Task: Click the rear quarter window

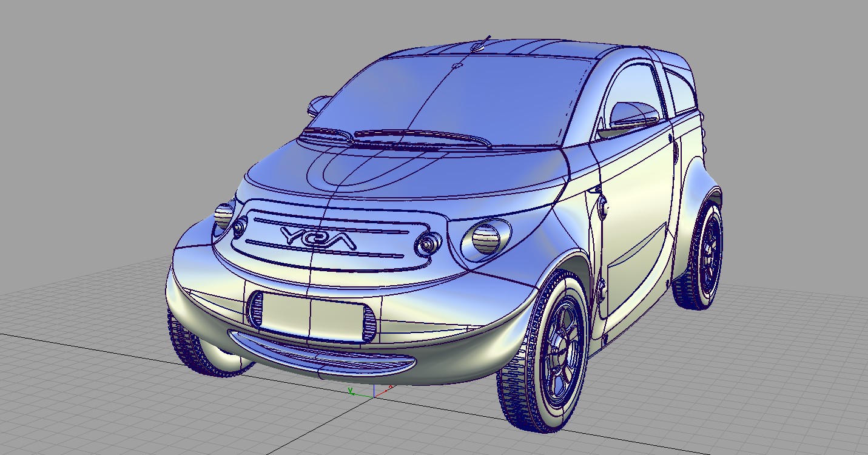Action: click(x=679, y=91)
